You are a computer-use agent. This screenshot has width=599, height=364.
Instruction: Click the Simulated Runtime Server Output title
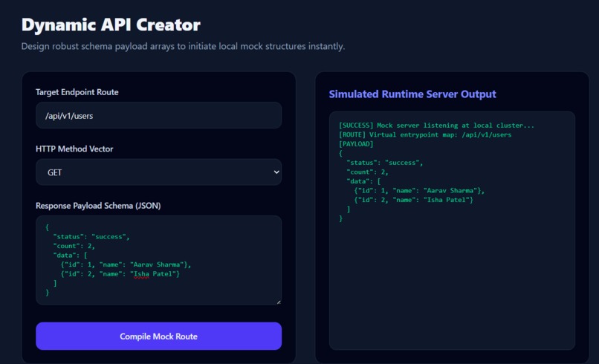(x=412, y=94)
